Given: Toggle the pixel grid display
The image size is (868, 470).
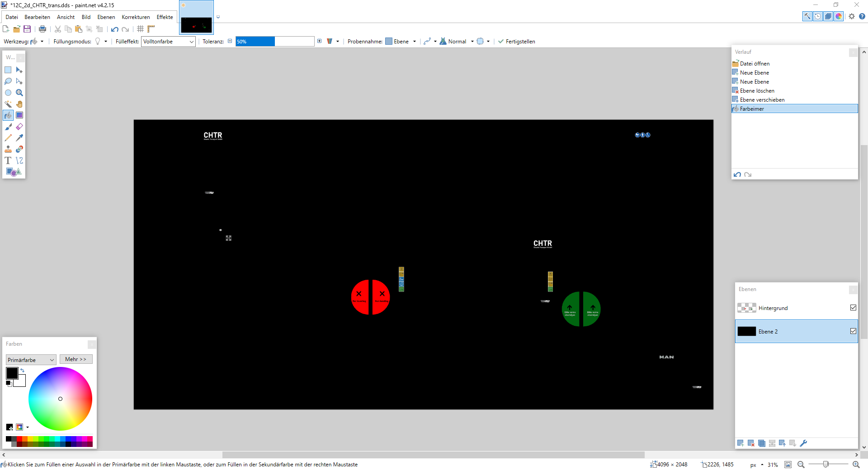Looking at the screenshot, I should (x=141, y=29).
